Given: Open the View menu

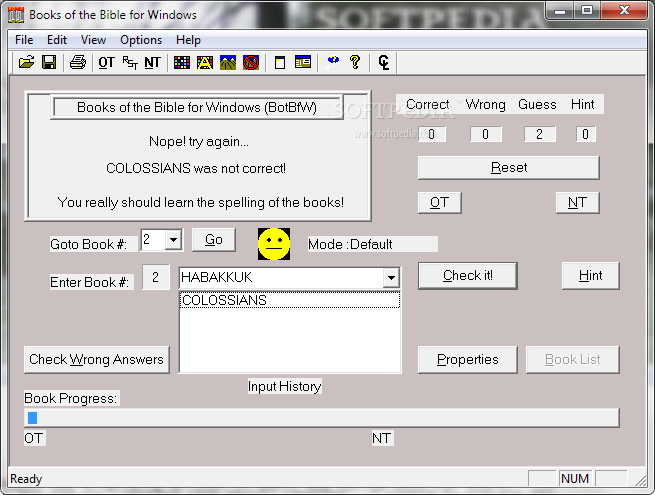Looking at the screenshot, I should click(x=93, y=40).
